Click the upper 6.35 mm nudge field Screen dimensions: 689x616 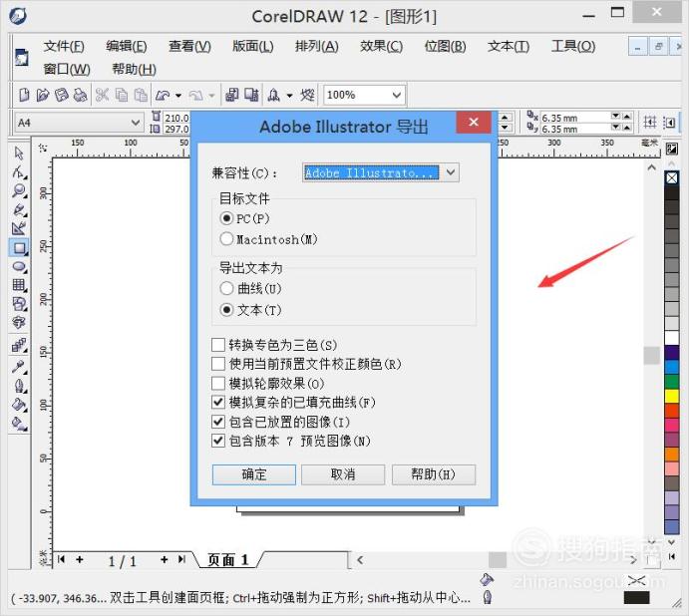pyautogui.click(x=575, y=118)
